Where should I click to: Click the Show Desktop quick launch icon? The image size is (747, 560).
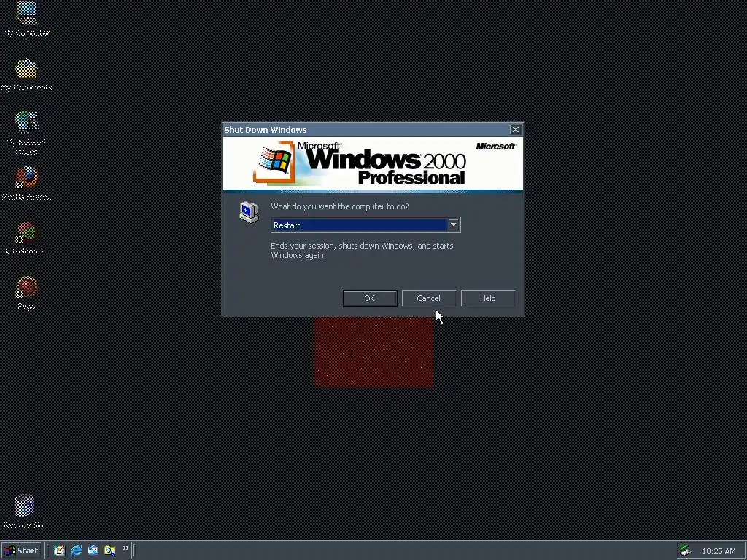(59, 551)
